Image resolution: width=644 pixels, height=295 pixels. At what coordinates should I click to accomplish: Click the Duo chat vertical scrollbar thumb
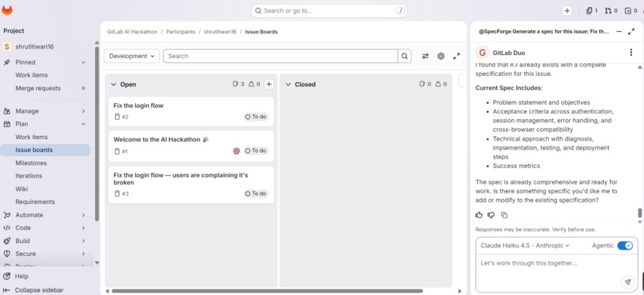[x=639, y=213]
